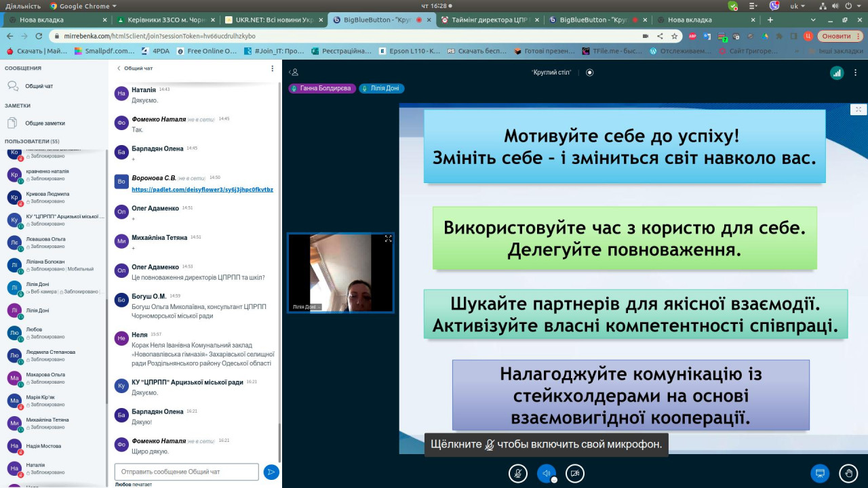Open 'Smallpdf.com' bookmark
The height and width of the screenshot is (488, 868).
[x=105, y=51]
